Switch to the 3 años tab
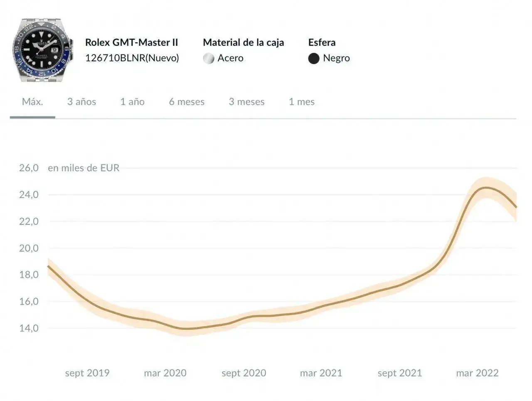Image resolution: width=532 pixels, height=401 pixels. coord(81,102)
